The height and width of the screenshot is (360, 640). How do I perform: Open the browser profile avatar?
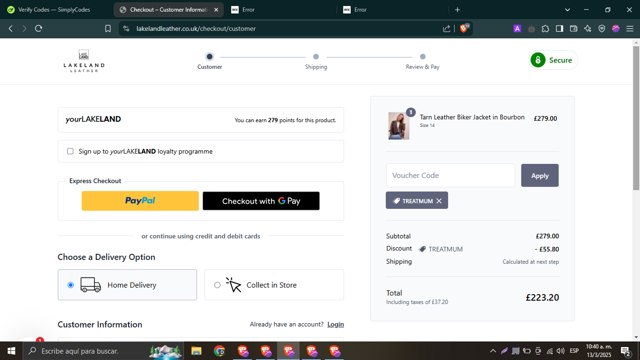[x=616, y=29]
